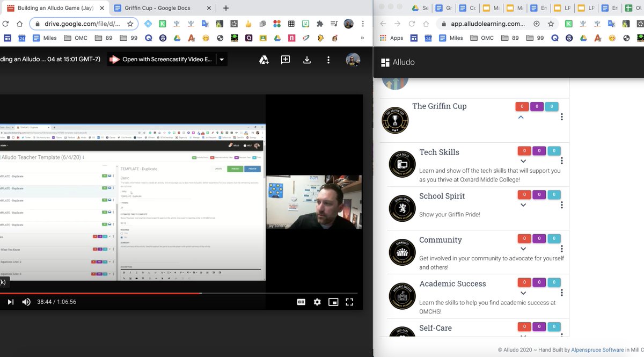Collapse The Griffin Cup section
Viewport: 644px width, 357px height.
pyautogui.click(x=521, y=117)
